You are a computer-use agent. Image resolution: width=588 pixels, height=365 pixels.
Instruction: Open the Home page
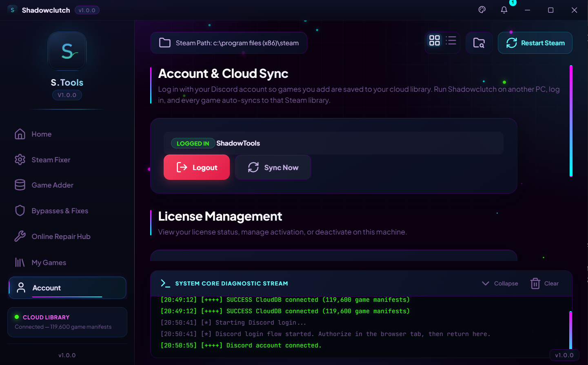tap(67, 134)
